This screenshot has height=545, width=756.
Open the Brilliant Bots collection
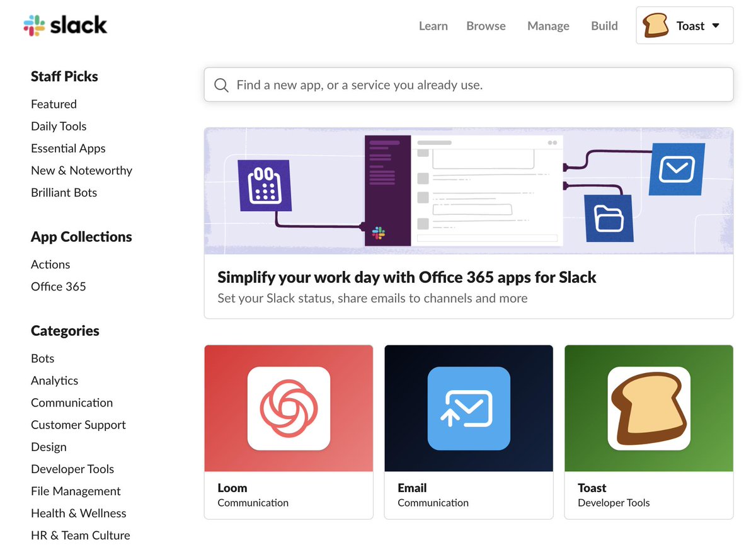point(64,192)
